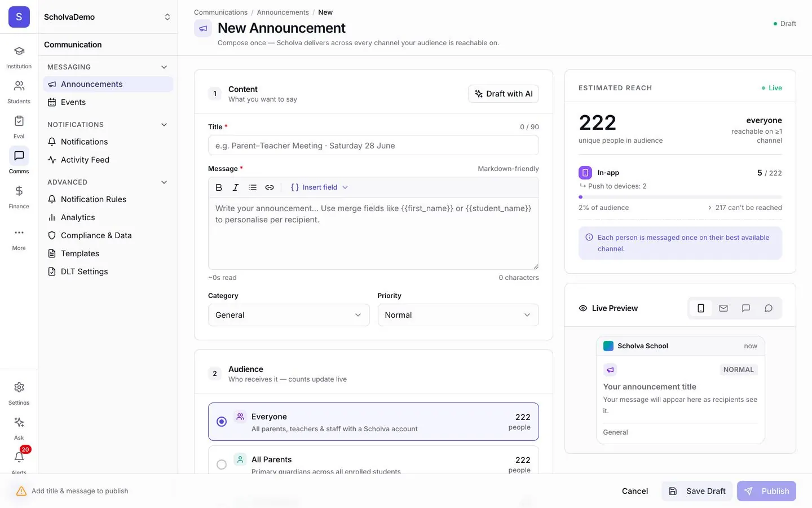Switch live preview to mobile push view
Viewport: 812px width, 508px height.
pos(701,308)
